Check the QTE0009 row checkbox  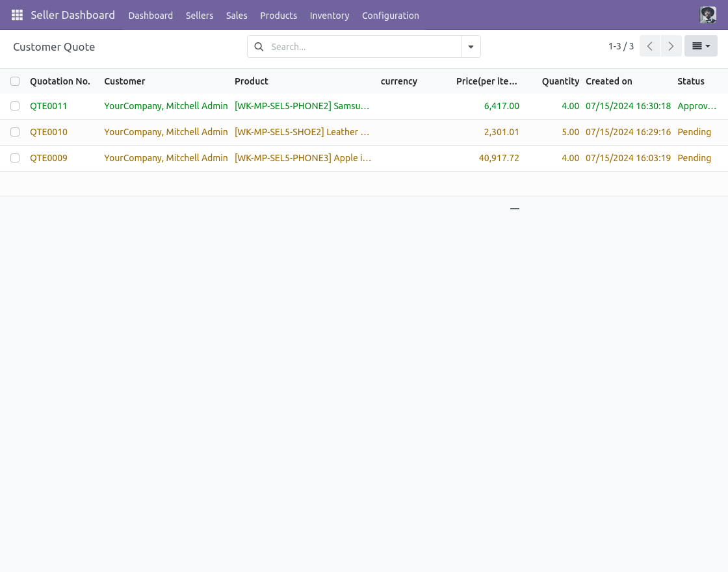point(15,158)
